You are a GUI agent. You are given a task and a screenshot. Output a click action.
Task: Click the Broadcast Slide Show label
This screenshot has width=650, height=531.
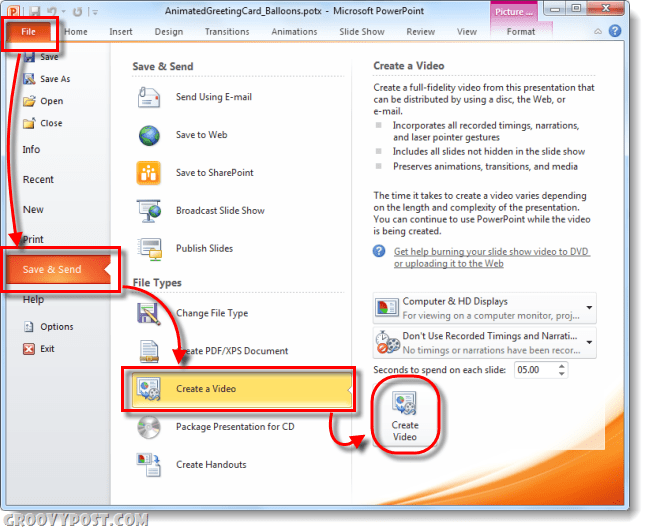click(220, 211)
